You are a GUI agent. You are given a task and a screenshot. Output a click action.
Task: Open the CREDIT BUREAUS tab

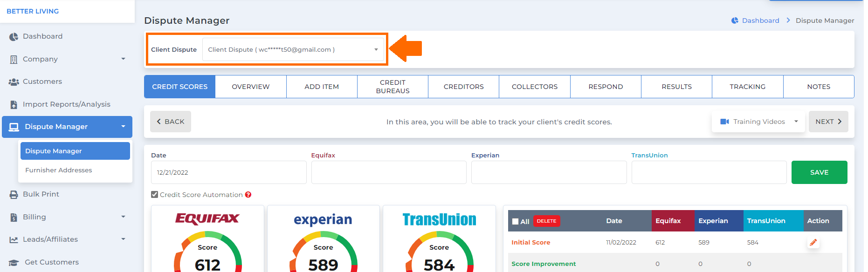(x=393, y=87)
